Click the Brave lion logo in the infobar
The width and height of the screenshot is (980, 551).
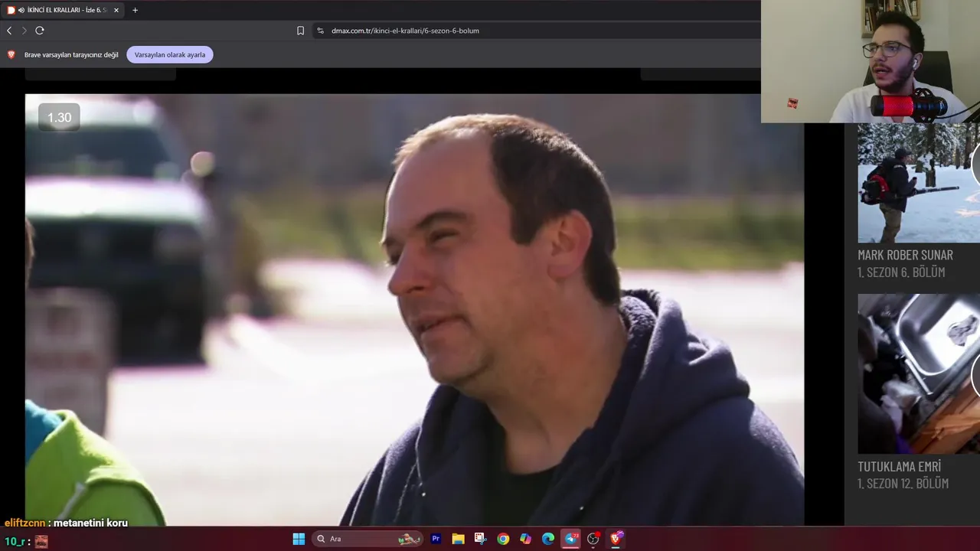point(11,54)
